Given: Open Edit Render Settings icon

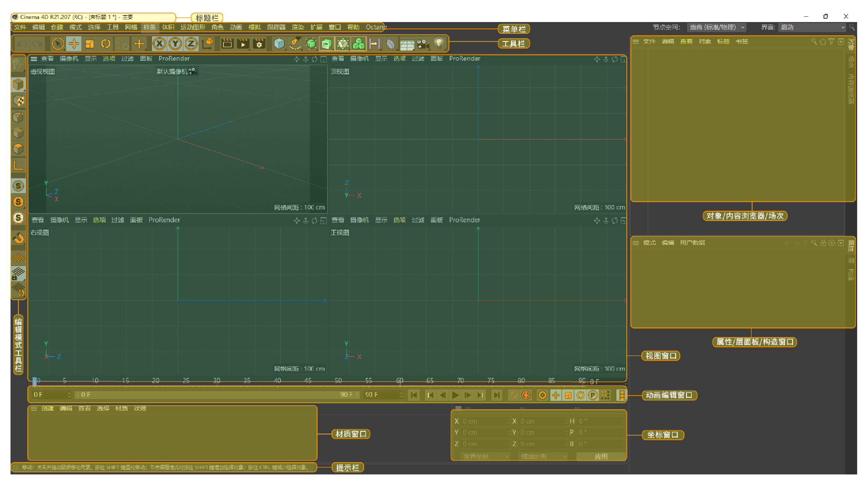Looking at the screenshot, I should coord(259,44).
